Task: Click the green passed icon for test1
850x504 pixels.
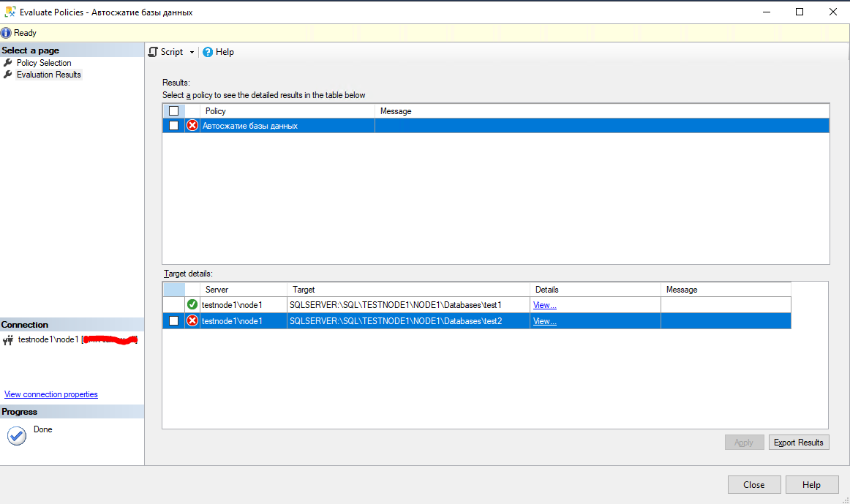Action: point(192,304)
